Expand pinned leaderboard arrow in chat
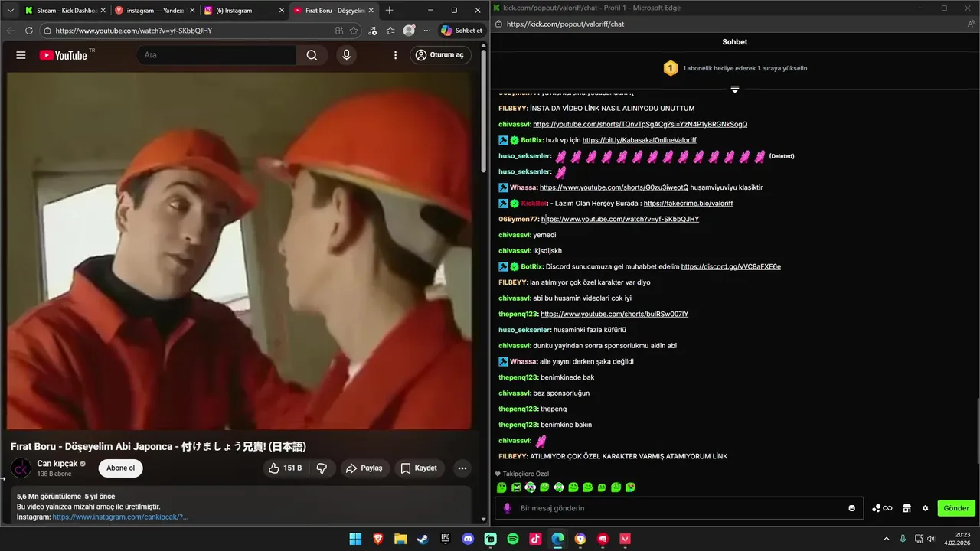The height and width of the screenshot is (551, 980). [734, 90]
